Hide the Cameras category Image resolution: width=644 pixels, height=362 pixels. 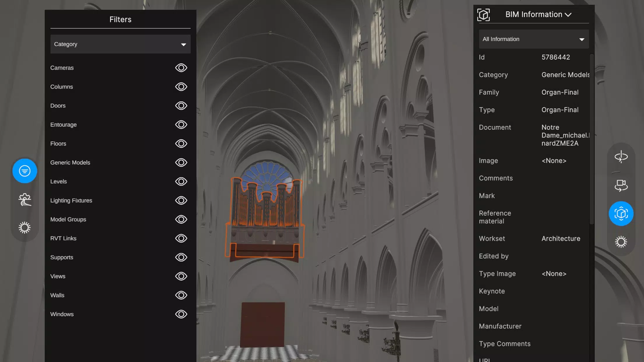point(181,68)
